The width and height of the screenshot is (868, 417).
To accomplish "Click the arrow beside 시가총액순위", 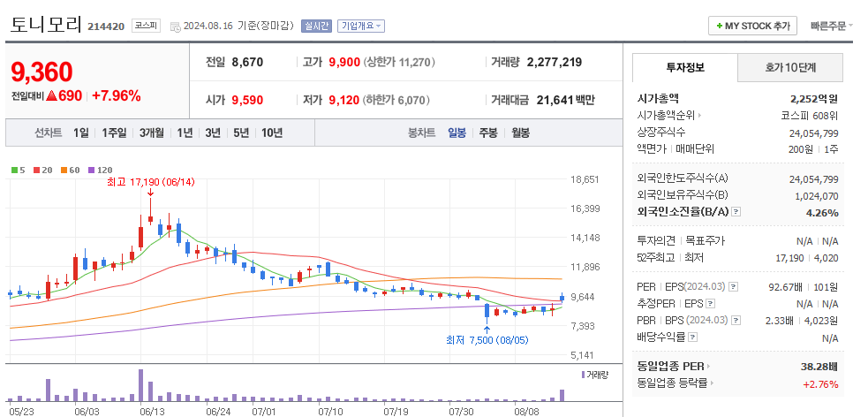I will pyautogui.click(x=699, y=116).
